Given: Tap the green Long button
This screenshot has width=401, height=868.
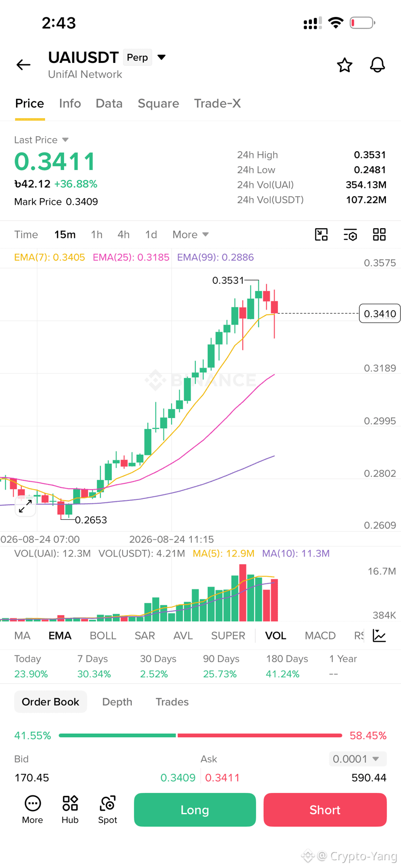Looking at the screenshot, I should tap(195, 810).
